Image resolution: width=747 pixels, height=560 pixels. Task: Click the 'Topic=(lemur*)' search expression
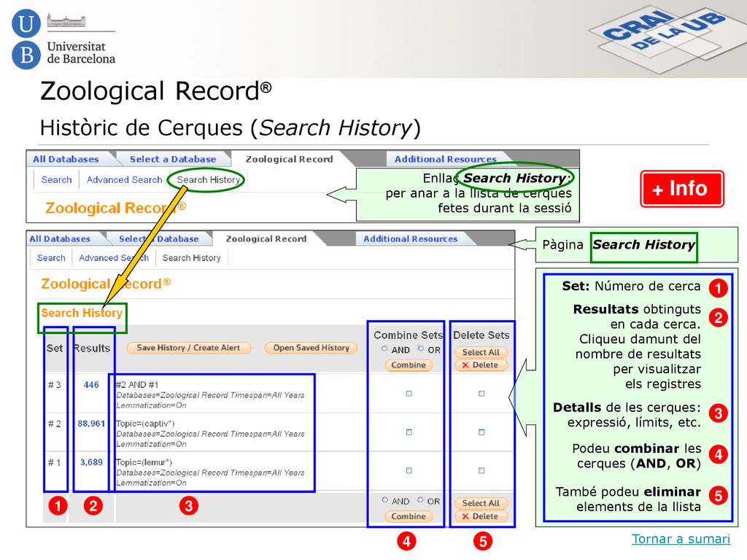point(144,462)
